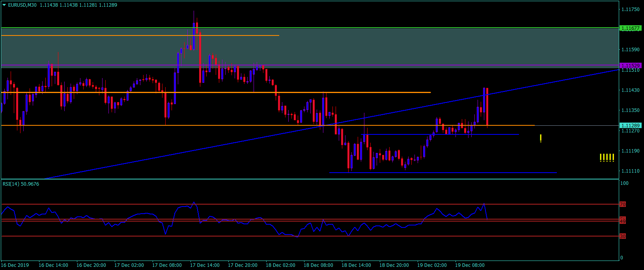The image size is (644, 270).
Task: Click the OHLC values 1.11438 1.11438 1.11281 1.11289
Action: pos(78,5)
